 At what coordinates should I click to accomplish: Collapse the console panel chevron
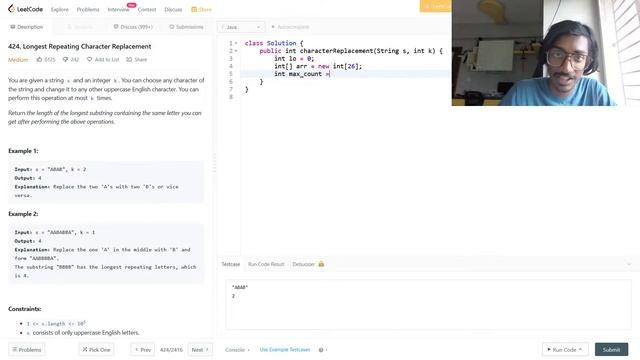point(629,264)
